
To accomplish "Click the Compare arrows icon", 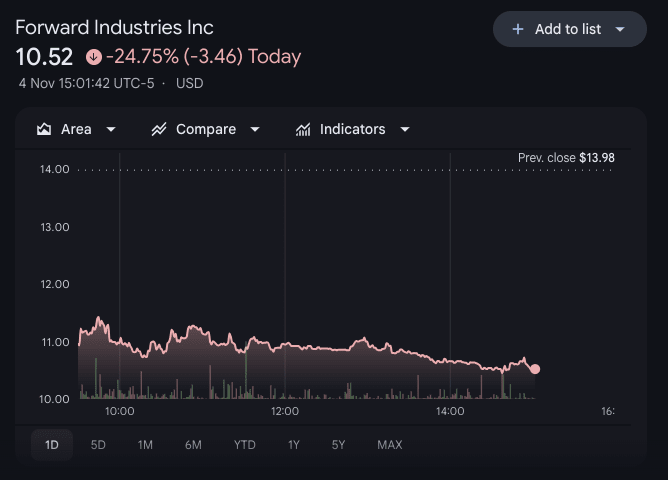I will coord(159,129).
